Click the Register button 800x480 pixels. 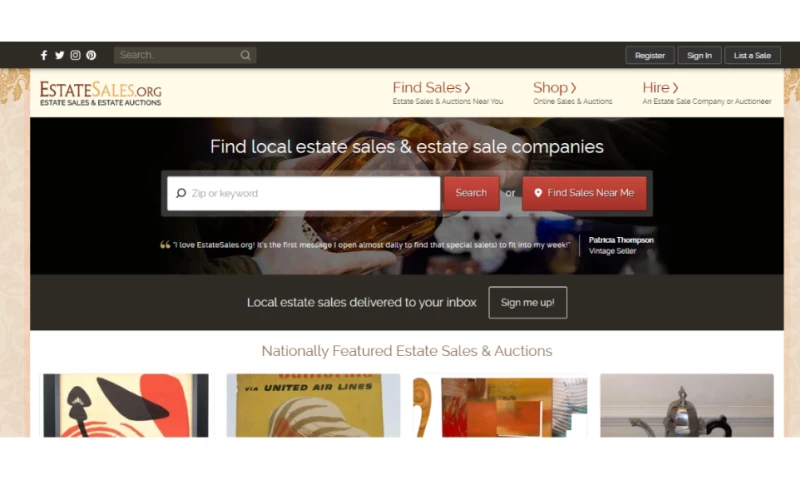(x=650, y=55)
